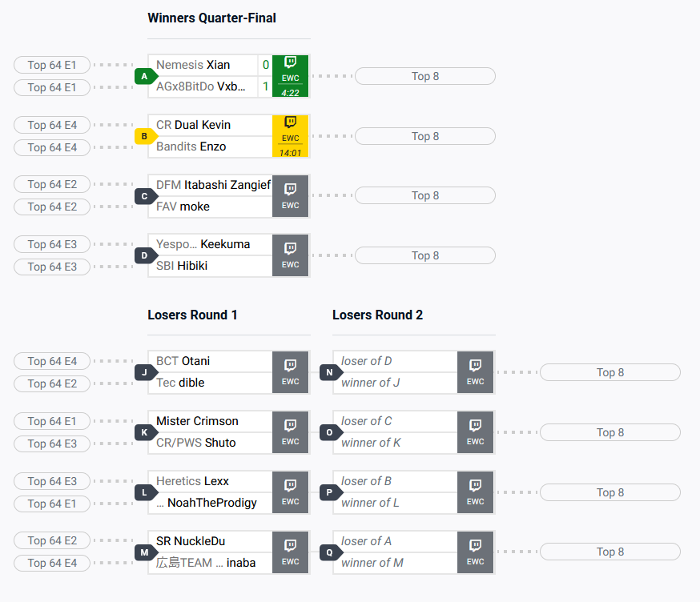Select player Nemesis Xian
Screen dimensions: 700x602
click(193, 65)
